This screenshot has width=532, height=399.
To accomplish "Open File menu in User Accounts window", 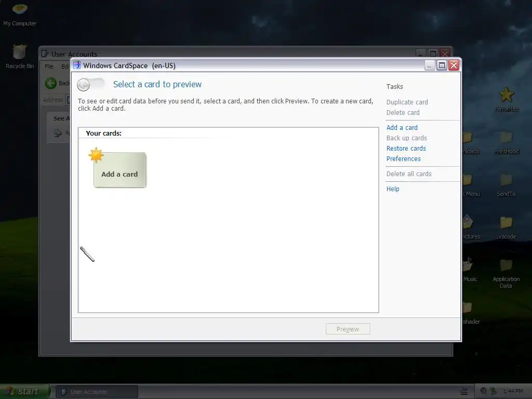I will point(49,66).
